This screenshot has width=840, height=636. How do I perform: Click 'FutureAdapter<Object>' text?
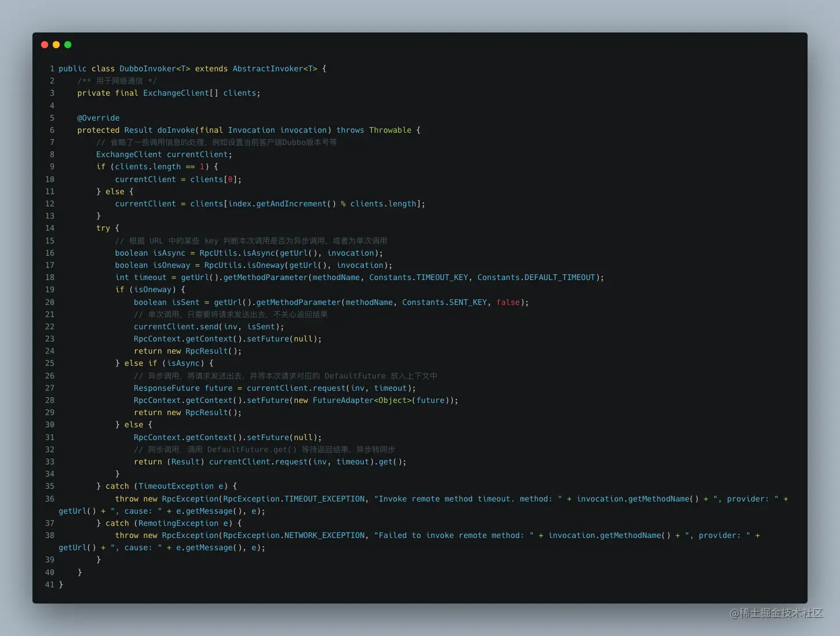[x=362, y=400]
